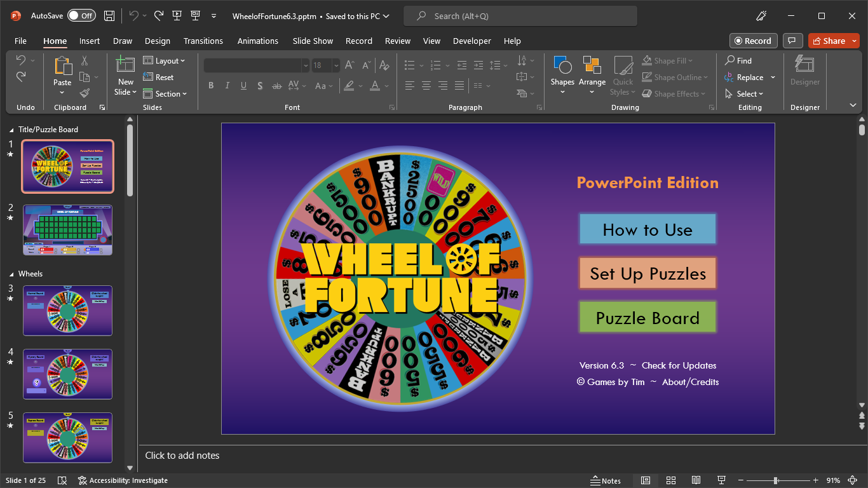The height and width of the screenshot is (488, 868).
Task: Apply strikethrough formatting
Action: coord(276,85)
